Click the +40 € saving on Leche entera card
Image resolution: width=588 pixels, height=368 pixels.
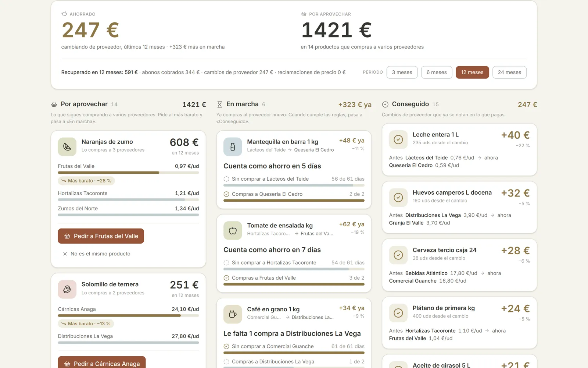(515, 135)
